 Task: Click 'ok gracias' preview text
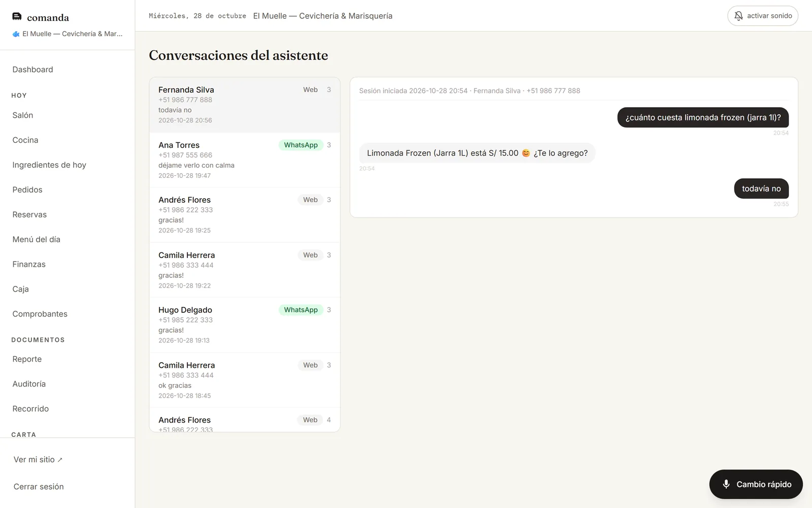175,386
